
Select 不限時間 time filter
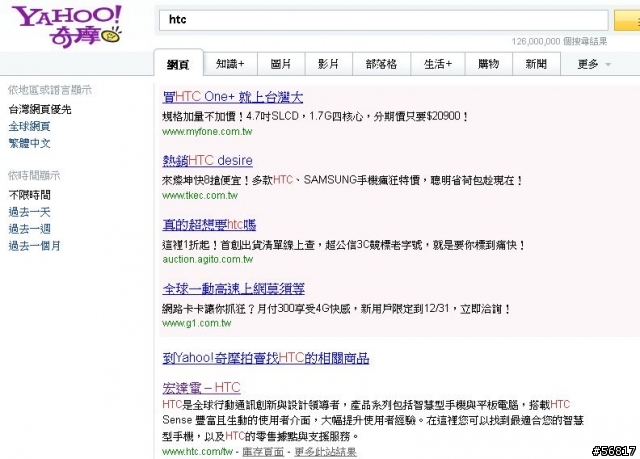29,195
